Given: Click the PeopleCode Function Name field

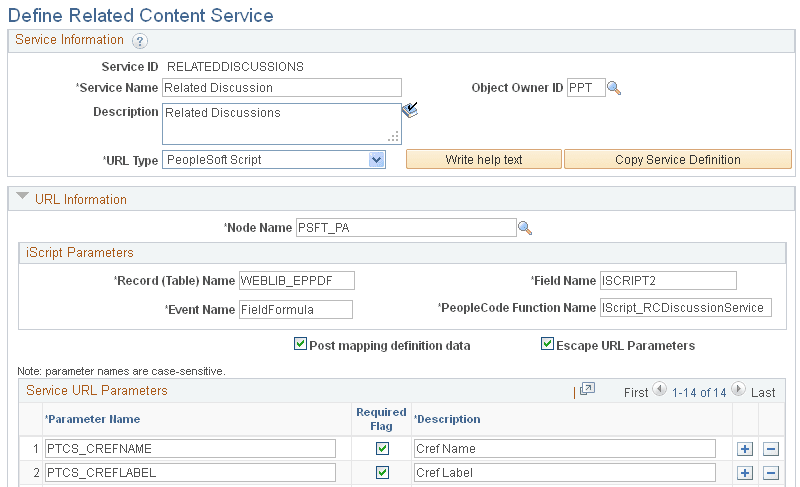Looking at the screenshot, I should [x=685, y=308].
